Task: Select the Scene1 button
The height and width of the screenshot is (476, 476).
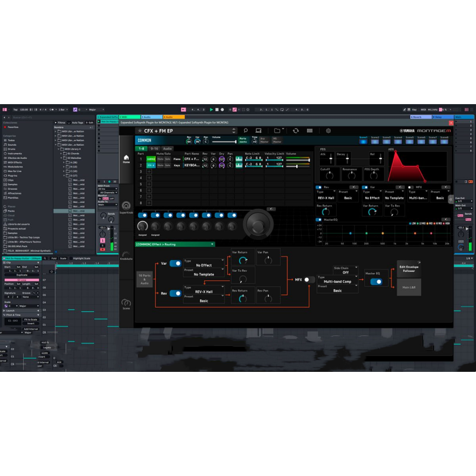Action: pyautogui.click(x=364, y=140)
